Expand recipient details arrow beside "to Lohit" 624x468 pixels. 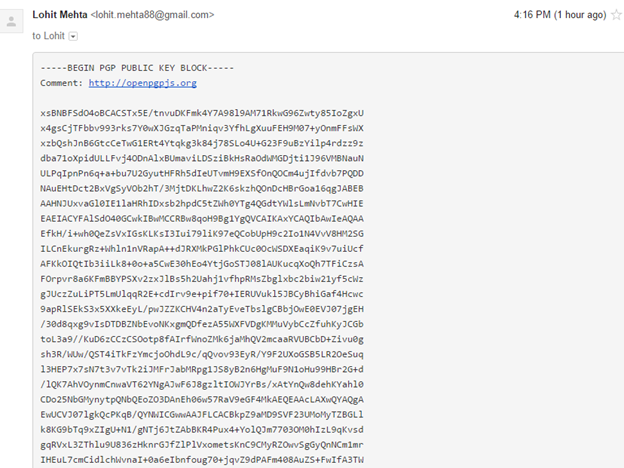pyautogui.click(x=73, y=37)
